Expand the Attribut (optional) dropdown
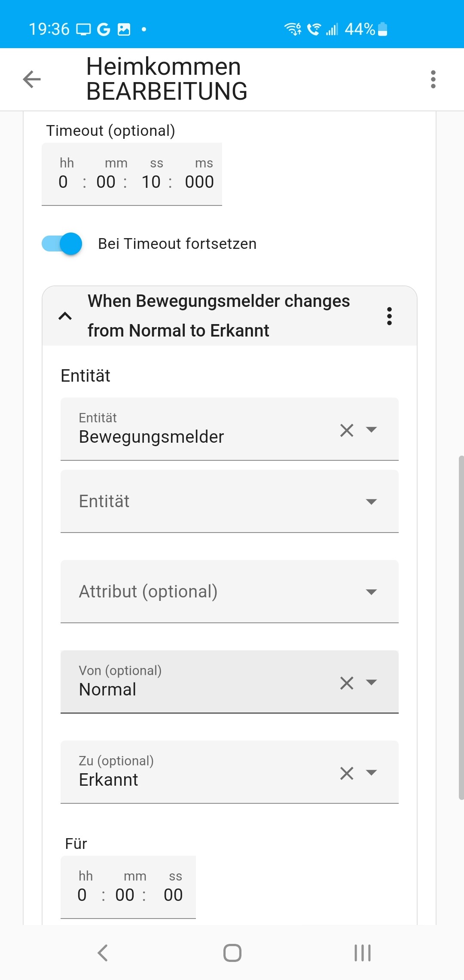The width and height of the screenshot is (464, 980). tap(371, 592)
